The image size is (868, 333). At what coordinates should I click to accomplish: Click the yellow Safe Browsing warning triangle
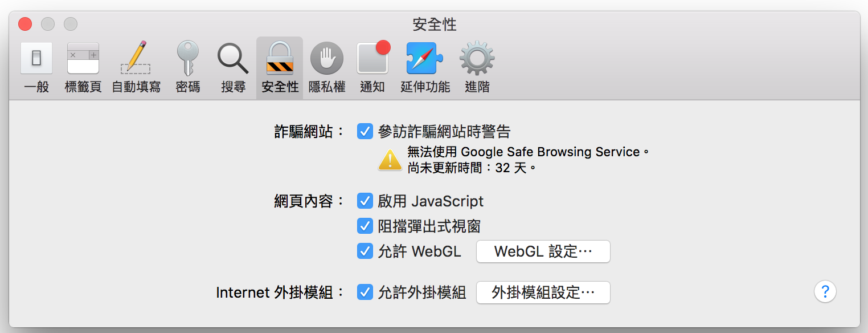point(390,160)
